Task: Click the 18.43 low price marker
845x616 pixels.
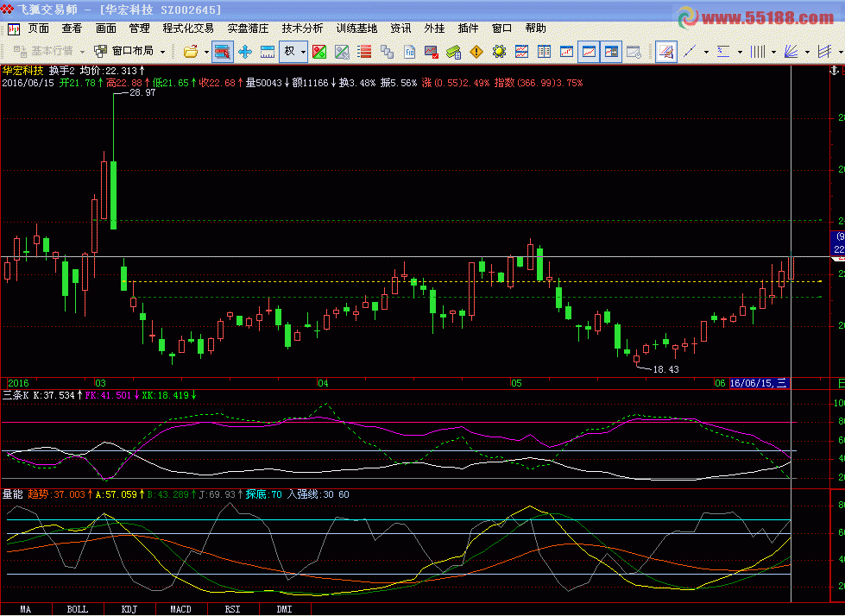Action: point(665,369)
